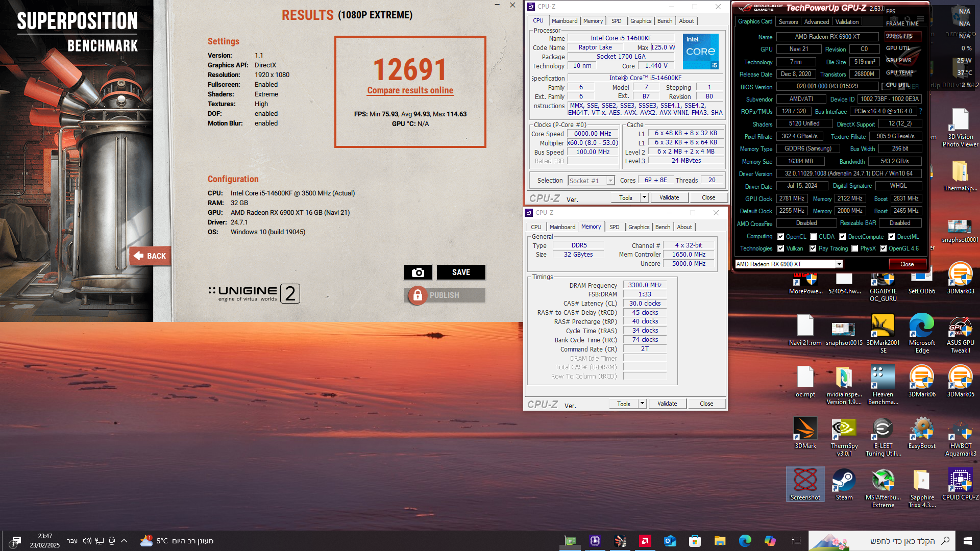Open the ThermalSp... folder desktop icon
This screenshot has width=980, height=551.
(960, 176)
